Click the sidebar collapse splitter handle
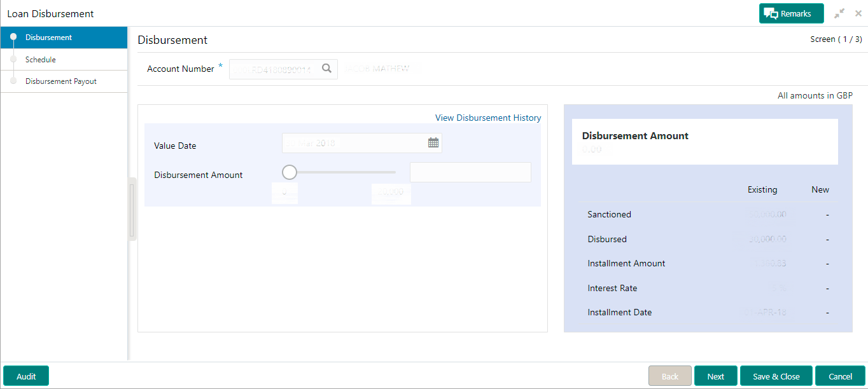This screenshot has width=868, height=389. [132, 209]
